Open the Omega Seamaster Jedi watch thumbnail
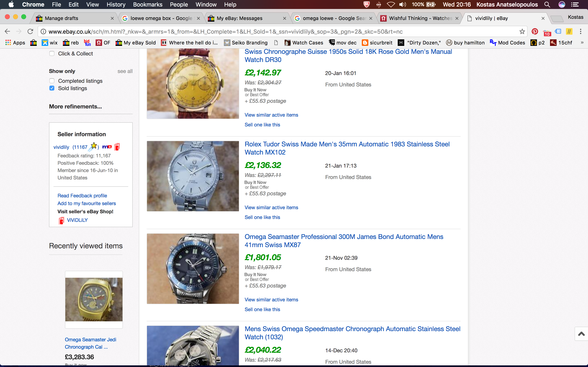The image size is (588, 367). click(94, 299)
